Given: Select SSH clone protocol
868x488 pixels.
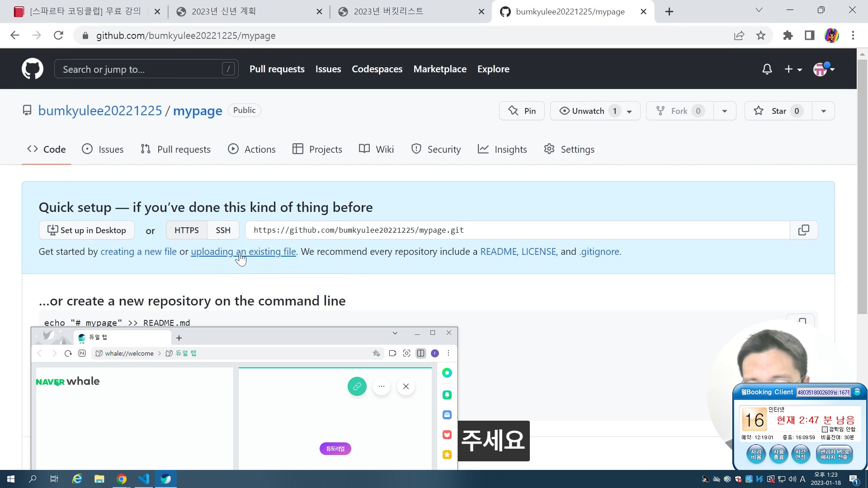Looking at the screenshot, I should (x=223, y=230).
